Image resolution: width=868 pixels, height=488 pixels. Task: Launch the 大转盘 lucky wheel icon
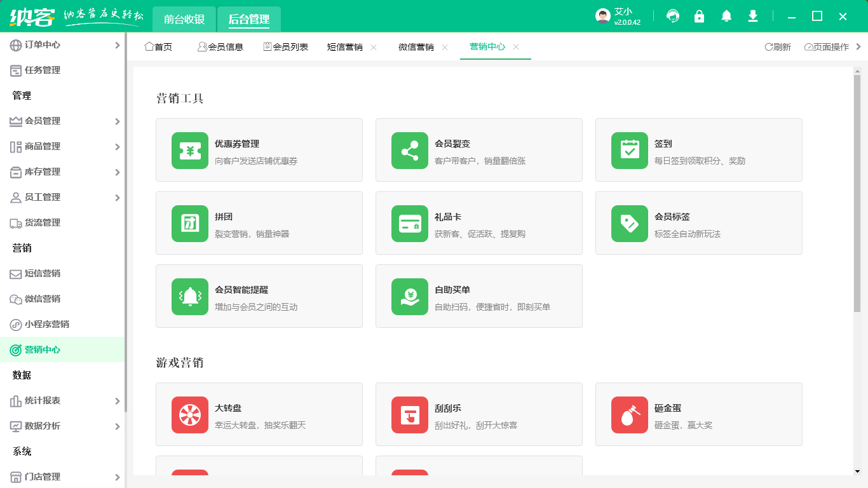pyautogui.click(x=189, y=414)
